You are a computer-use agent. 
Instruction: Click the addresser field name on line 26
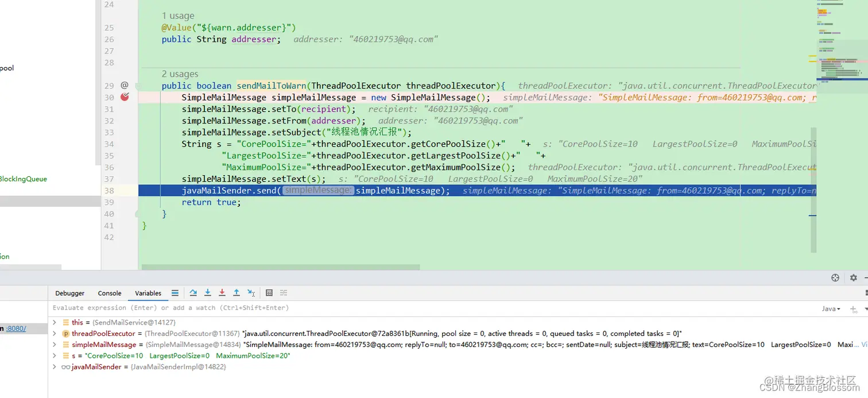[254, 39]
